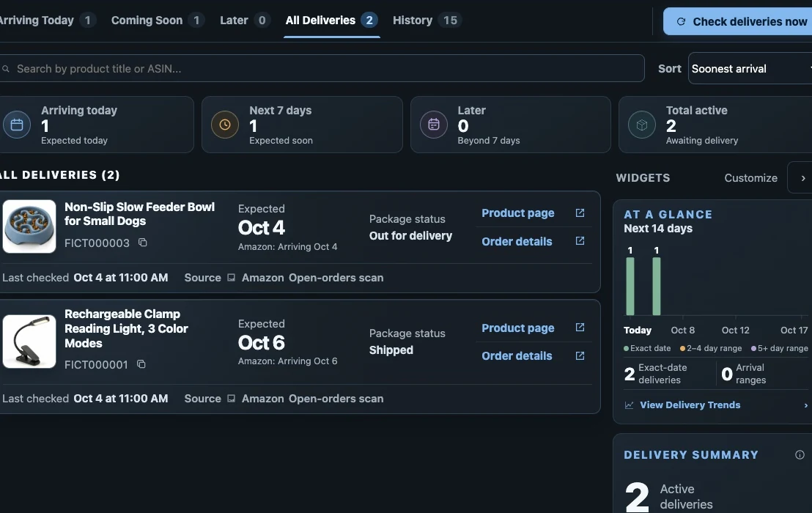Viewport: 812px width, 513px height.
Task: Open the Next 7 days summary card
Action: (x=302, y=125)
